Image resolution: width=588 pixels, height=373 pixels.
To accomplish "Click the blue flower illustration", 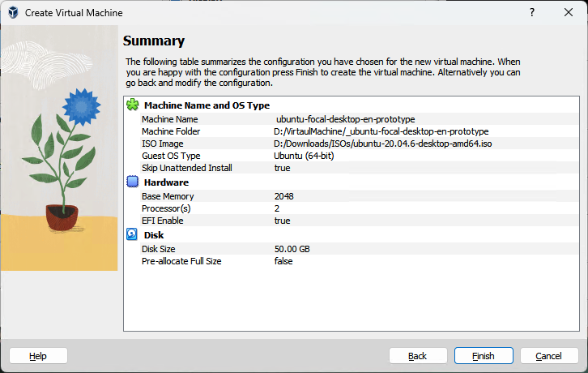I will coord(79,105).
